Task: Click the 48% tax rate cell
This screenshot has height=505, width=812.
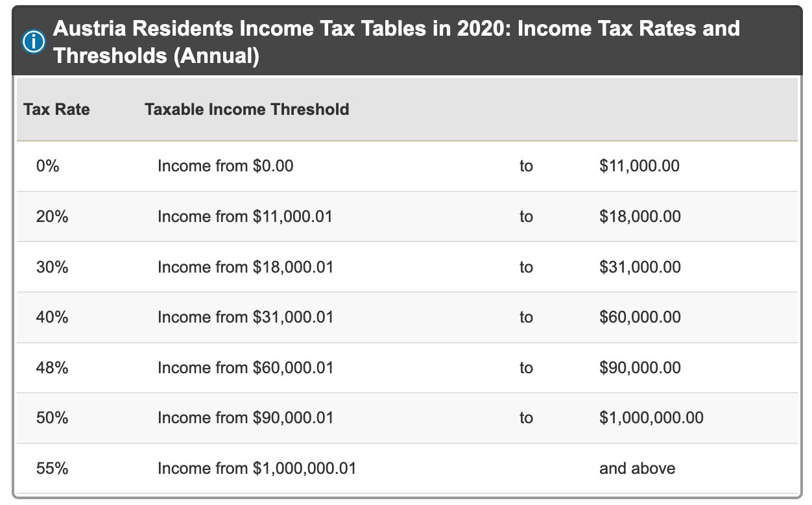Action: (53, 368)
